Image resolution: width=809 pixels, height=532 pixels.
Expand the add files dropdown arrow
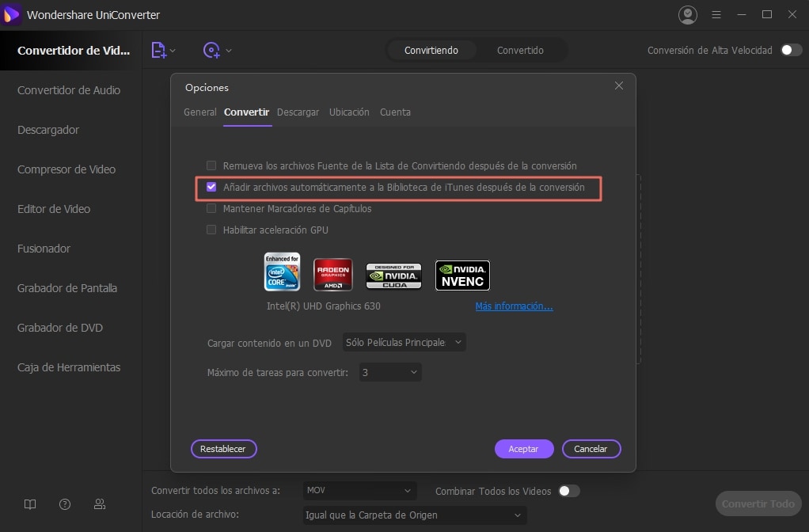[x=173, y=51]
